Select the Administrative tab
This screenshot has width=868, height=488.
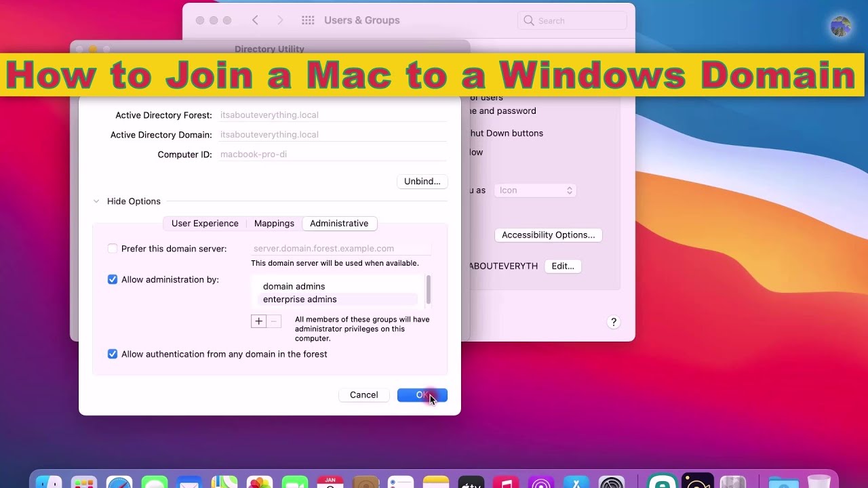pyautogui.click(x=339, y=224)
